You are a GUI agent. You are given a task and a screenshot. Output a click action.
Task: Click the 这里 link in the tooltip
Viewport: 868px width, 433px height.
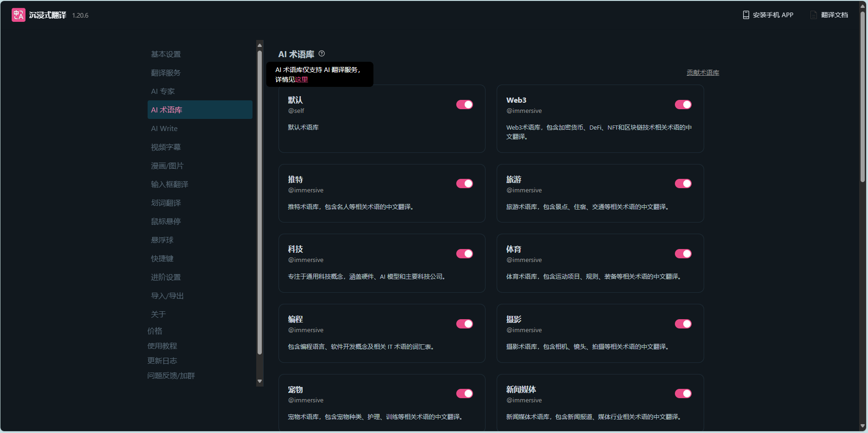[302, 79]
